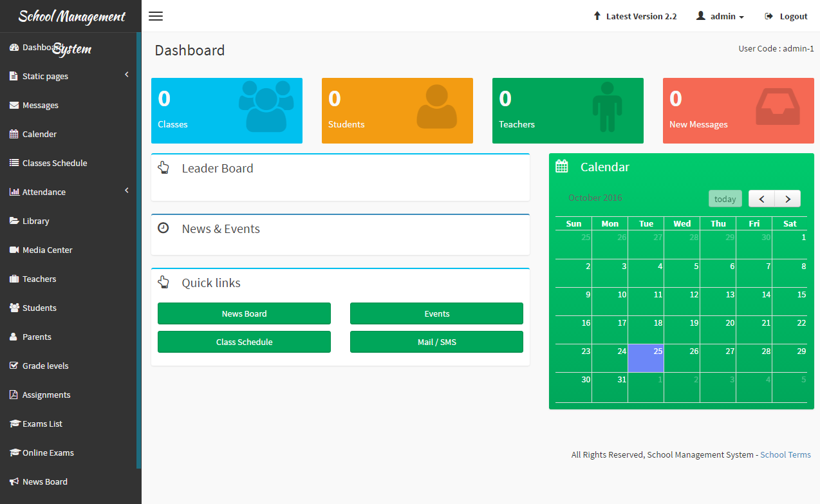This screenshot has width=820, height=504.
Task: Open the School Terms link in footer
Action: tap(785, 454)
